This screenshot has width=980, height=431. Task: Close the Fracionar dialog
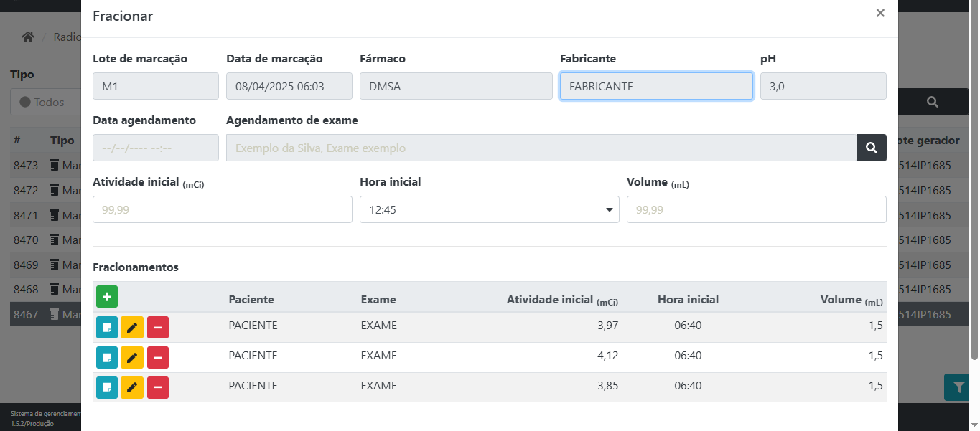880,13
